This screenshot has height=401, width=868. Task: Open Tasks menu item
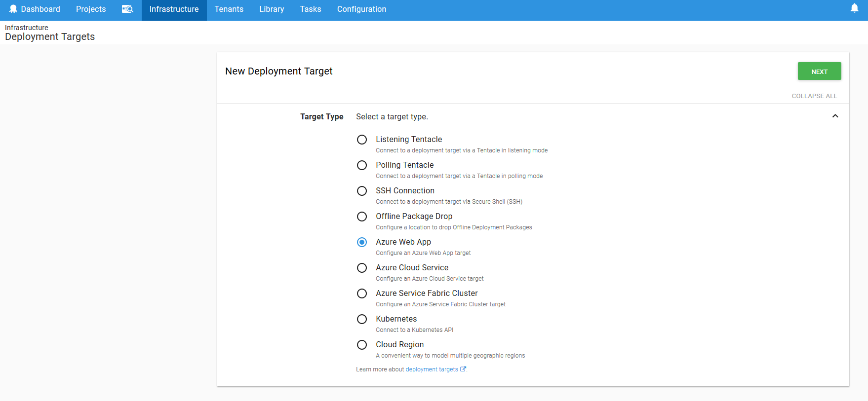click(x=311, y=9)
